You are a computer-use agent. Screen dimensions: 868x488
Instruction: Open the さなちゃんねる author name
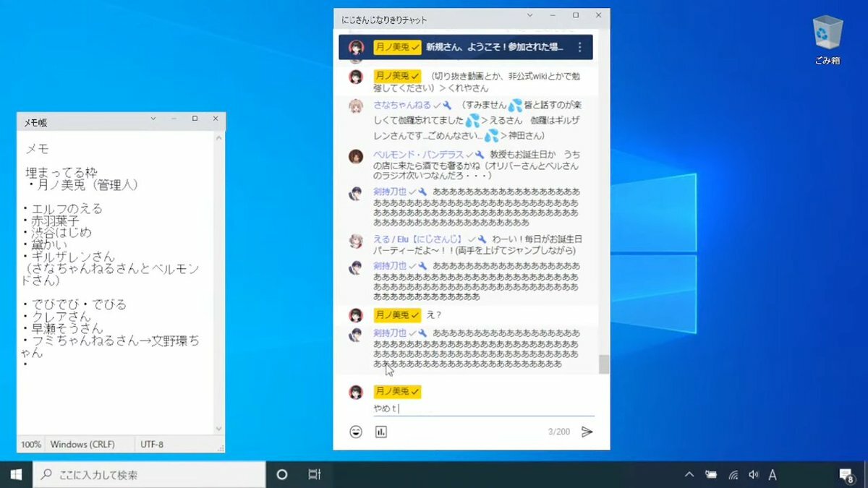pos(401,106)
